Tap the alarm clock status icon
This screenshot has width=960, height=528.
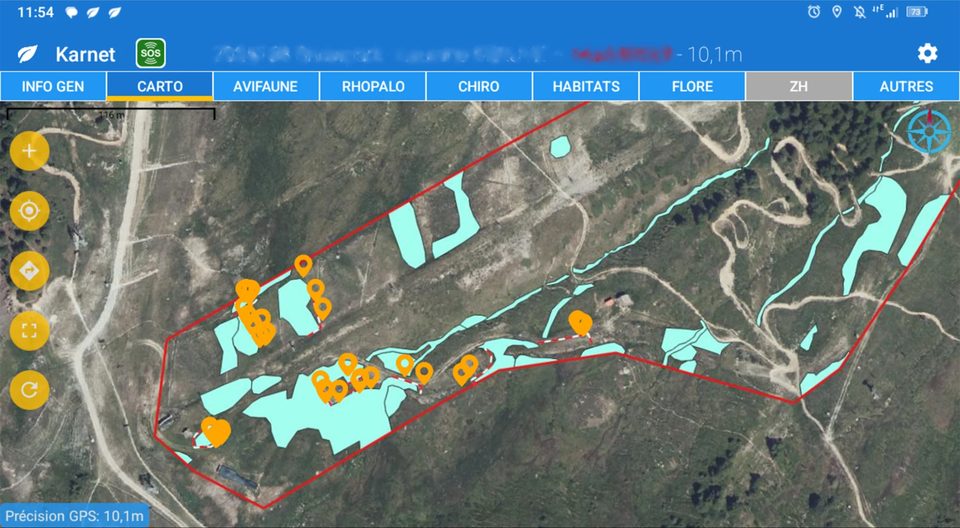click(x=814, y=12)
